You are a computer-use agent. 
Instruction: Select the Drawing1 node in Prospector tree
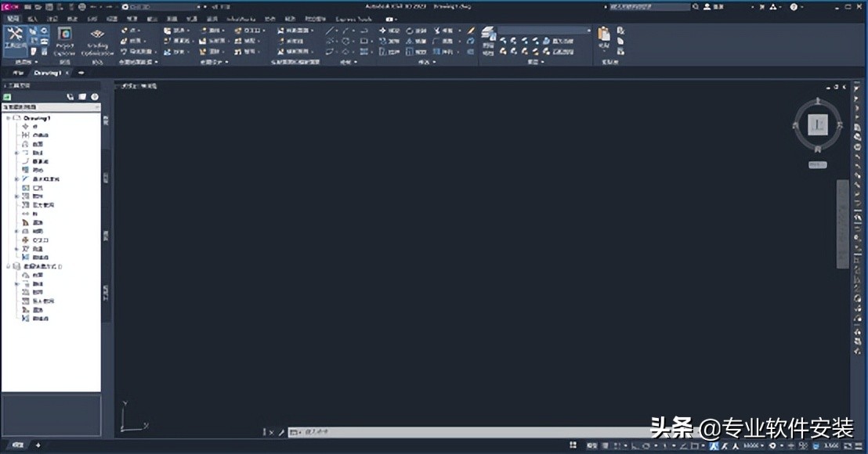click(37, 117)
